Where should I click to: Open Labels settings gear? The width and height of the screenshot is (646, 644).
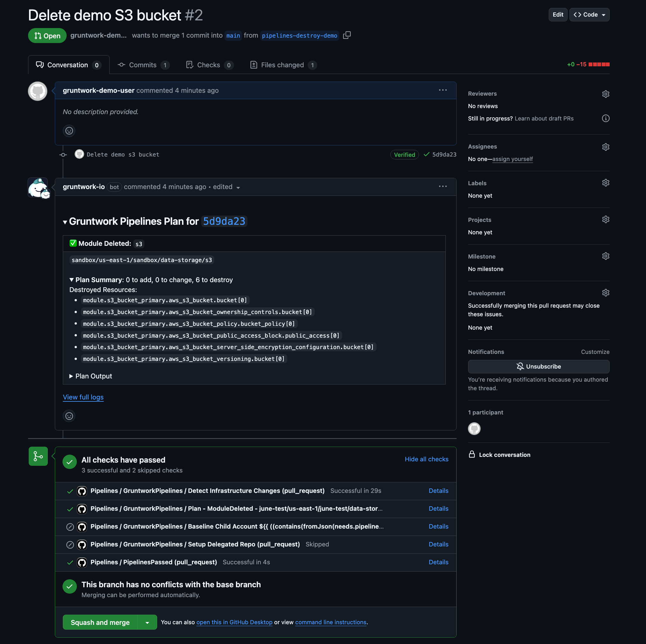tap(606, 183)
